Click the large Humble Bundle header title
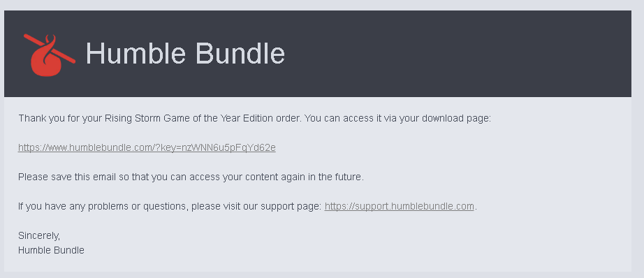The image size is (644, 278). coord(185,54)
